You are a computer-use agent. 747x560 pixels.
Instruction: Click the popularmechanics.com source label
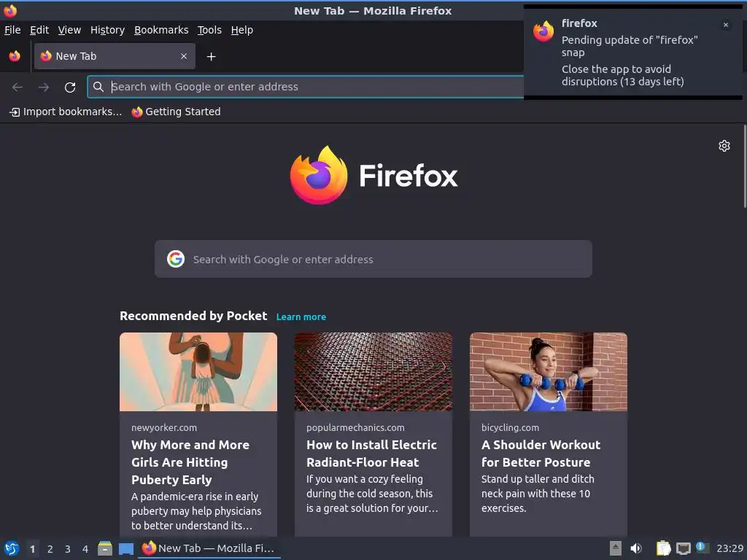pos(355,427)
